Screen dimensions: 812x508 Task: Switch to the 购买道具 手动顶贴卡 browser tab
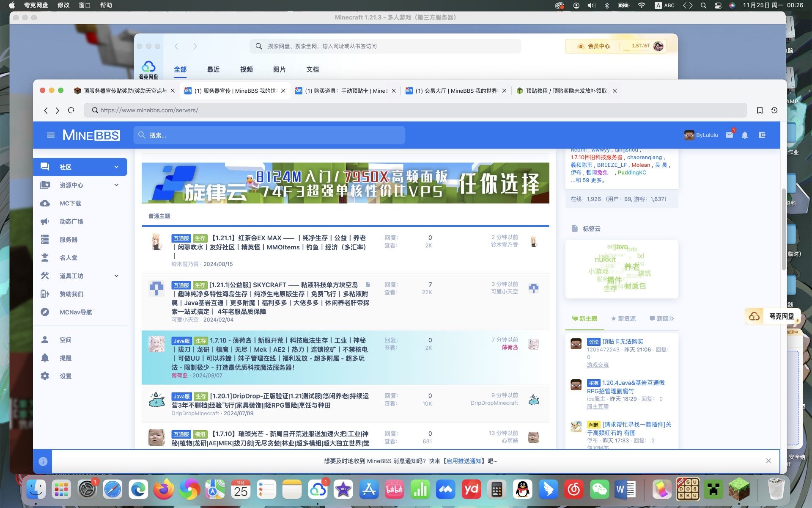pyautogui.click(x=346, y=91)
